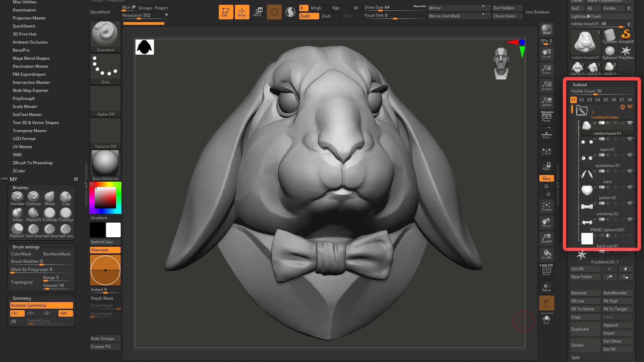Expand Transpose Master plugin
The image size is (644, 362).
click(30, 131)
